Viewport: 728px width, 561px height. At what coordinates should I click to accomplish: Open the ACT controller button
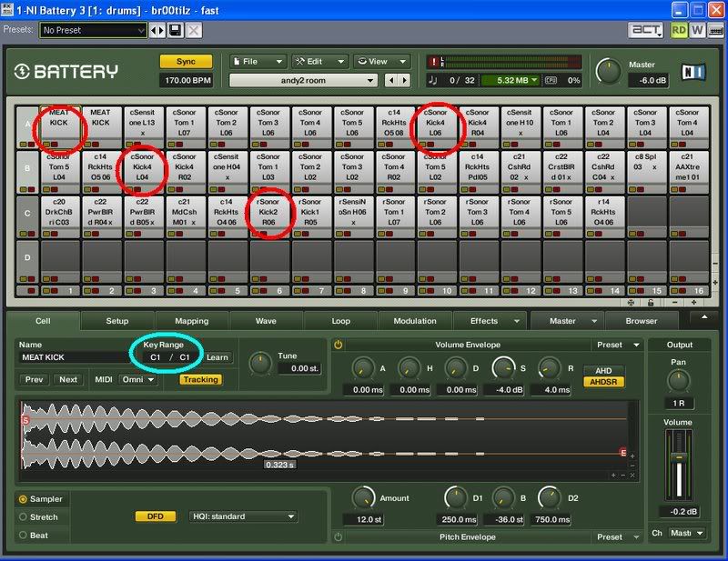(646, 30)
